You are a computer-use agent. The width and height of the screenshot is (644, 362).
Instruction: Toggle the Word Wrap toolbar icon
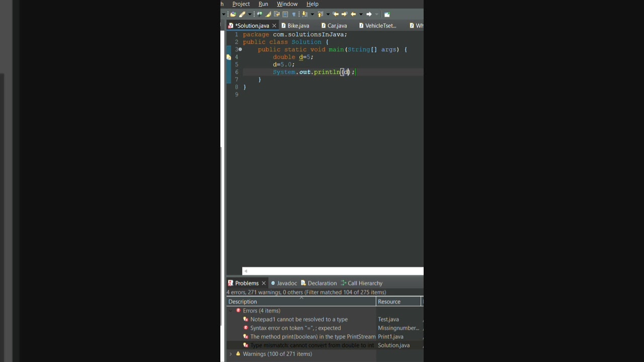coord(277,14)
